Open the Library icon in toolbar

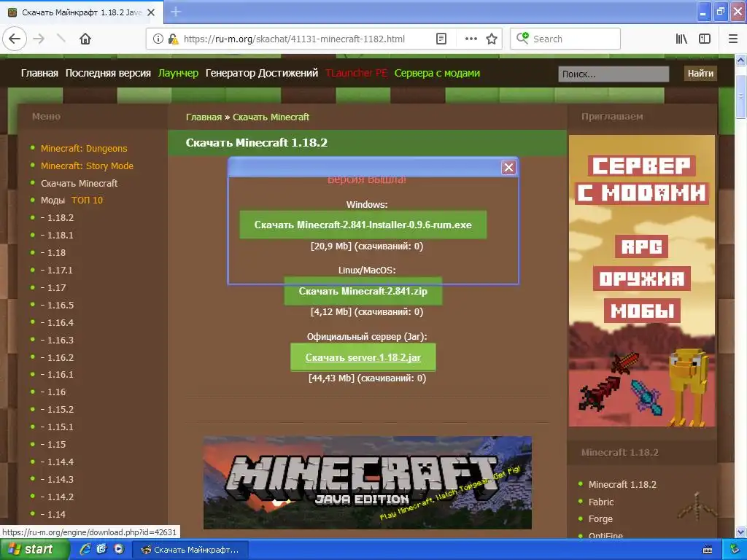(681, 39)
